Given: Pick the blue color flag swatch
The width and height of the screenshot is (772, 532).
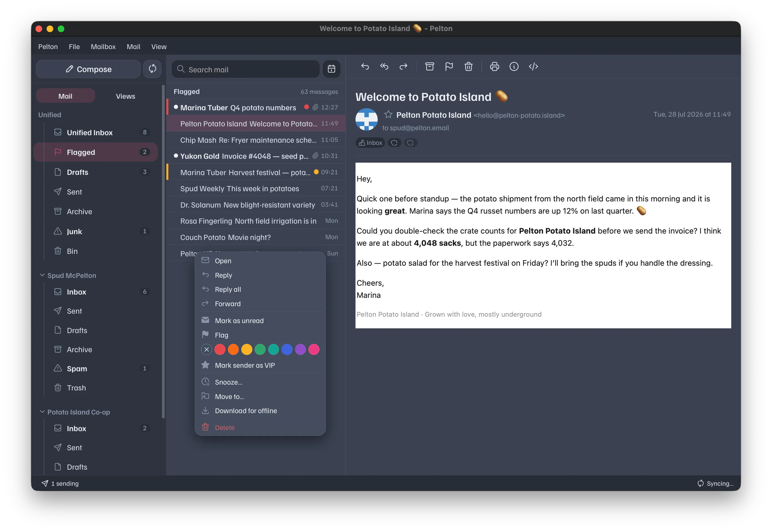Looking at the screenshot, I should coord(287,349).
